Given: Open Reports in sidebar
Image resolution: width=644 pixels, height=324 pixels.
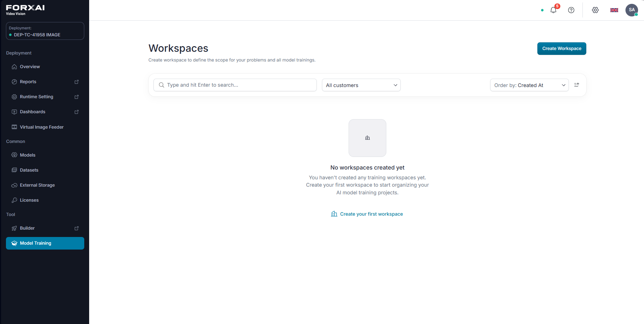Looking at the screenshot, I should coord(45,82).
